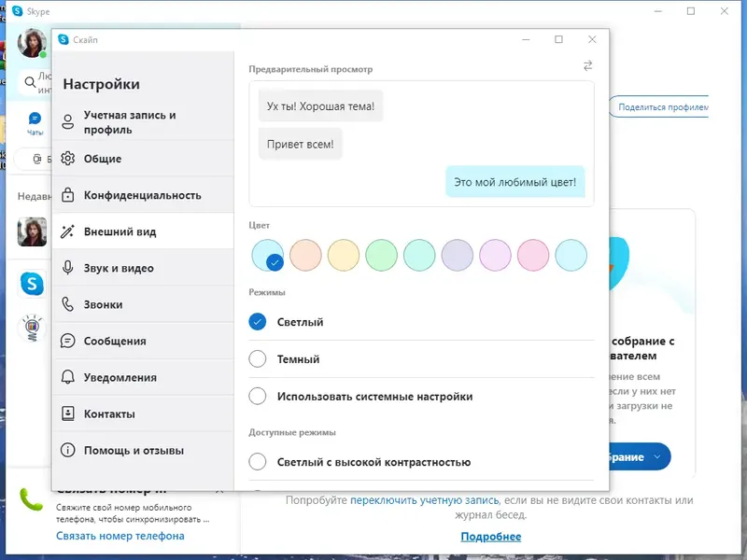Click the Skype logo in the Скайп settings title bar
This screenshot has width=747, height=560.
tap(63, 39)
